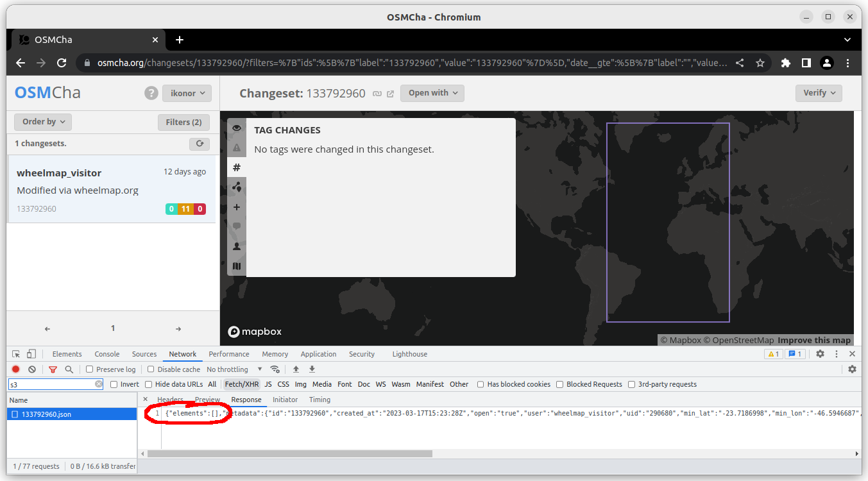Reload the OSMCha page
The image size is (868, 481).
point(62,63)
